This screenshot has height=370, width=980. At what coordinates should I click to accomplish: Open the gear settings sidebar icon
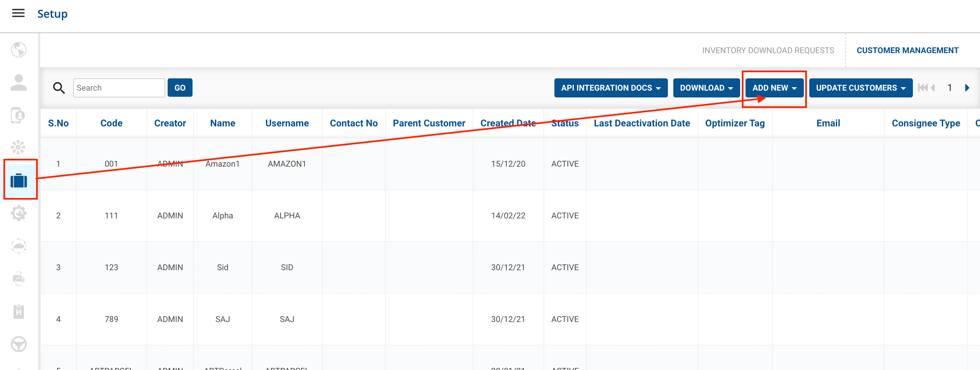pyautogui.click(x=18, y=213)
